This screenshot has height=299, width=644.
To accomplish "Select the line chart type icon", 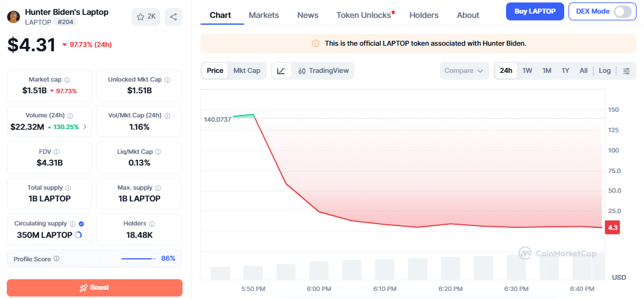I will click(x=281, y=70).
